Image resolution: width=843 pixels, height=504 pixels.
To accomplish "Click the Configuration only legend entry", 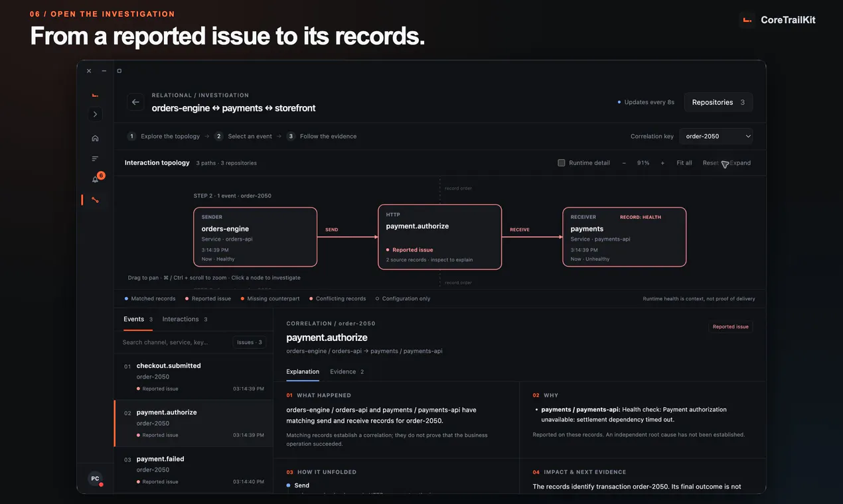I will (x=403, y=299).
